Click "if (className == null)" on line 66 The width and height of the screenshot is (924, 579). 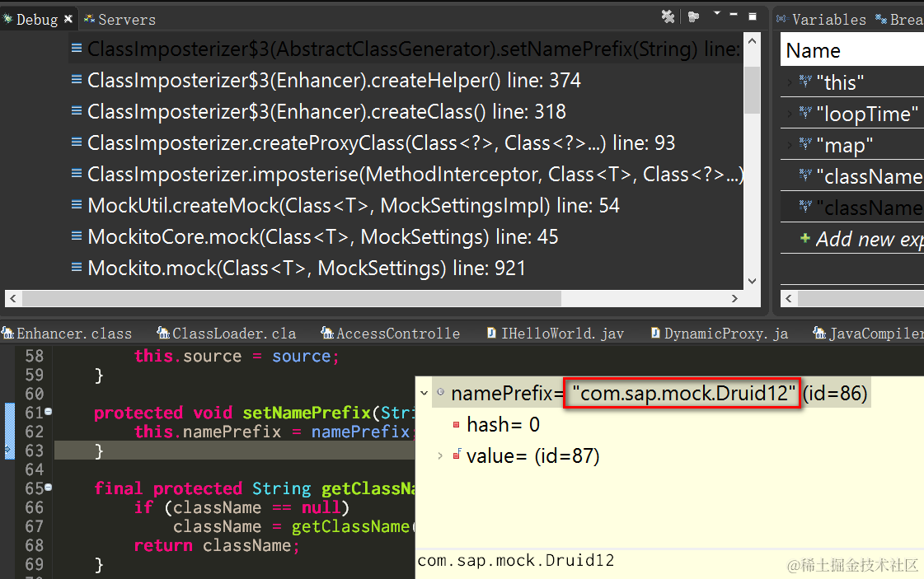(x=242, y=507)
